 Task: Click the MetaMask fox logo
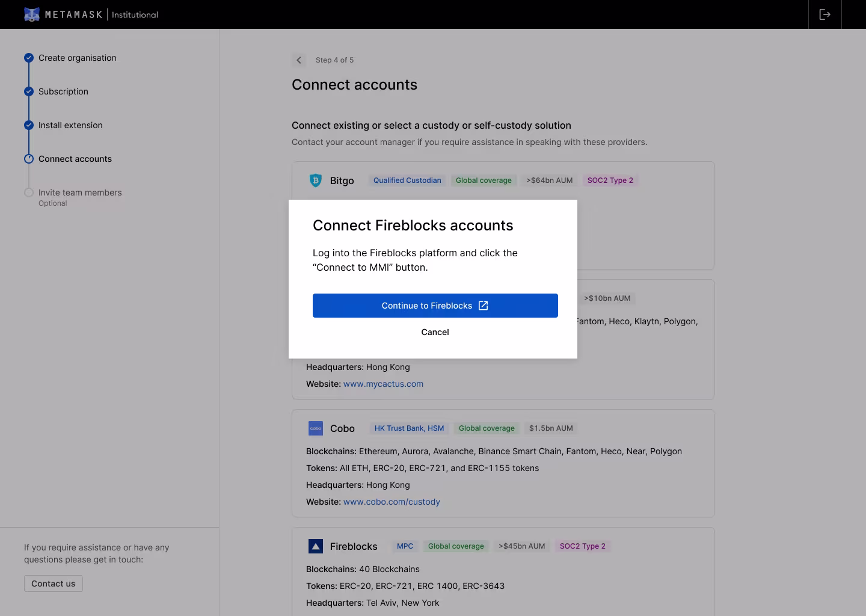pyautogui.click(x=32, y=14)
